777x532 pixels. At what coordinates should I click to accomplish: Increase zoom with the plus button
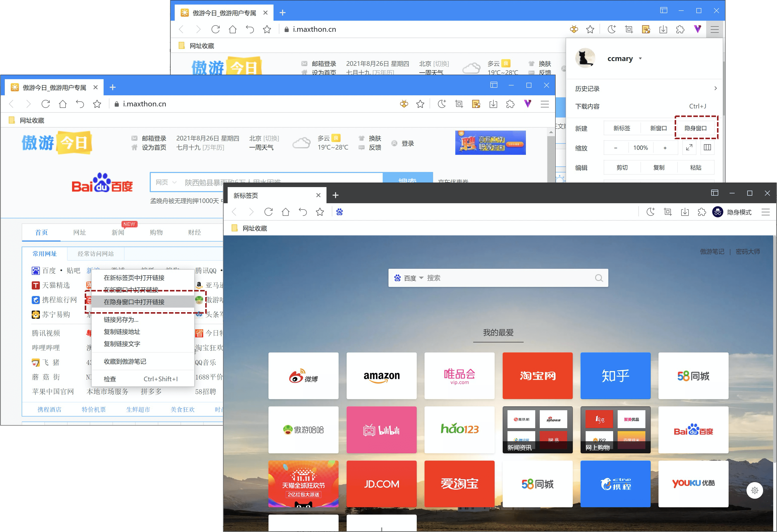665,148
